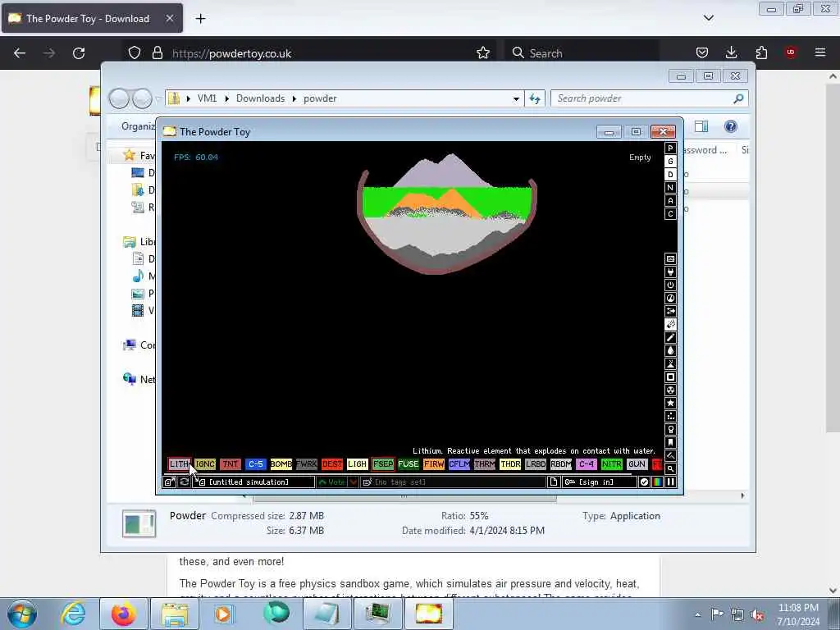840x630 pixels.
Task: Toggle the D decorations option
Action: [670, 175]
